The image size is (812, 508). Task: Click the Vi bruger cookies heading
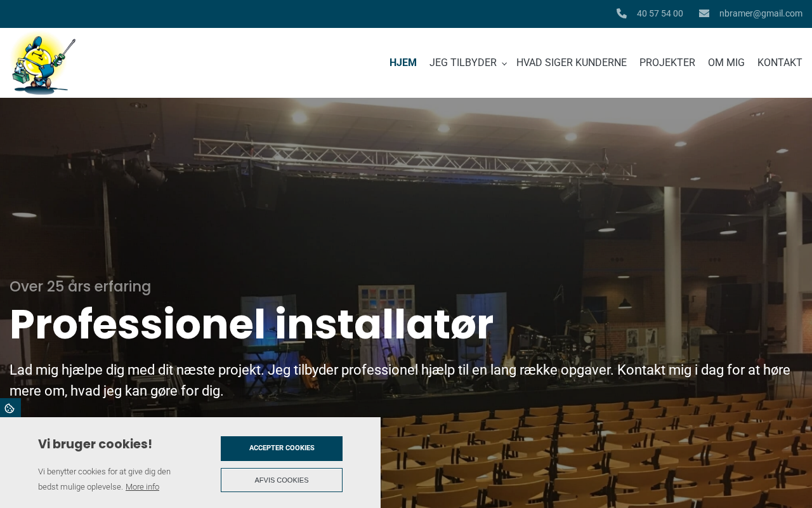pyautogui.click(x=95, y=444)
